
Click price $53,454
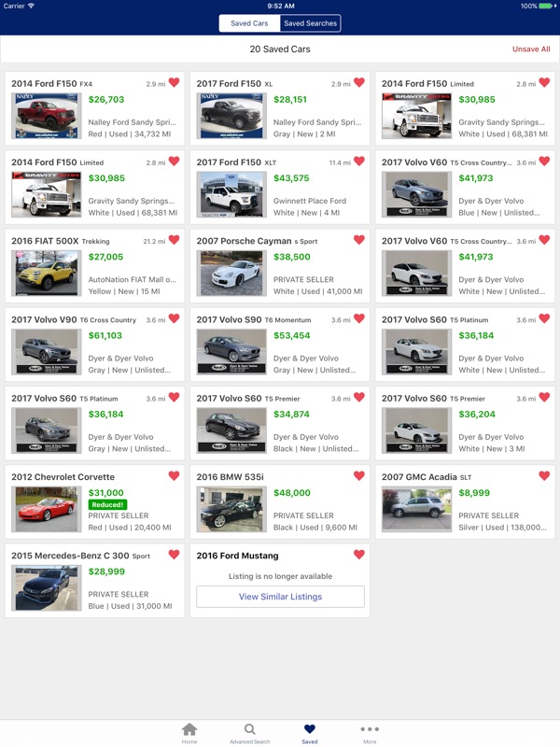click(x=292, y=335)
